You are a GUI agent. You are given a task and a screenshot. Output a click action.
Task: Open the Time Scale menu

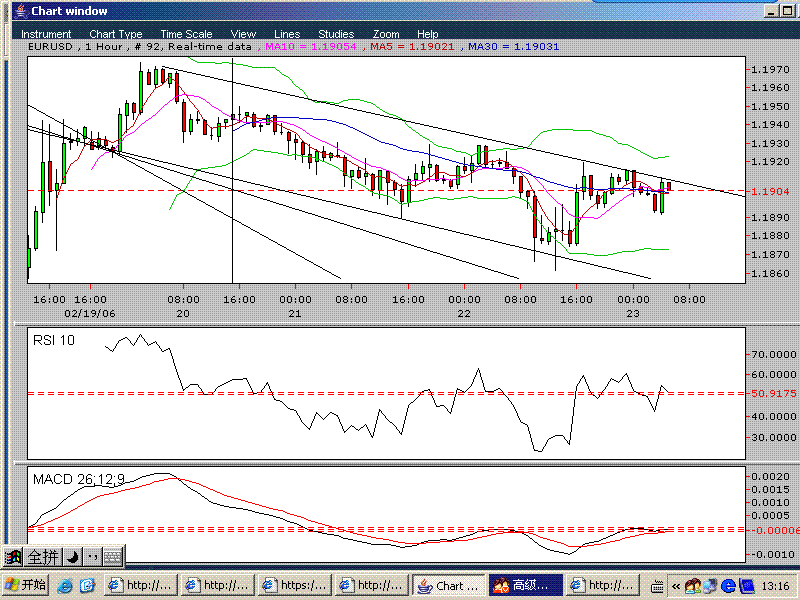pyautogui.click(x=186, y=34)
